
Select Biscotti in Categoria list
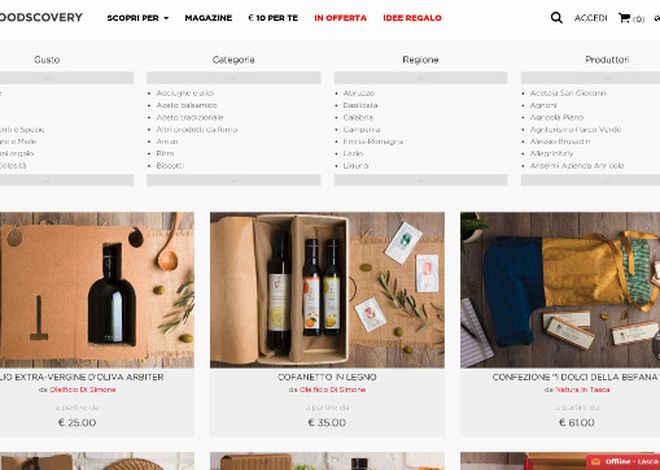[170, 166]
